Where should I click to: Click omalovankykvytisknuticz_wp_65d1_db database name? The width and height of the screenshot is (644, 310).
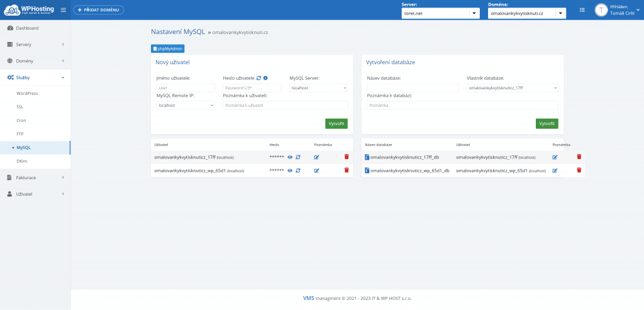pyautogui.click(x=410, y=170)
